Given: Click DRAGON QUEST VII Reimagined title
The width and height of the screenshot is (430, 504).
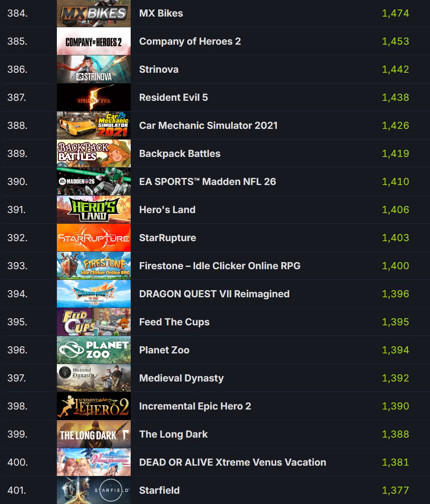Looking at the screenshot, I should pos(214,294).
